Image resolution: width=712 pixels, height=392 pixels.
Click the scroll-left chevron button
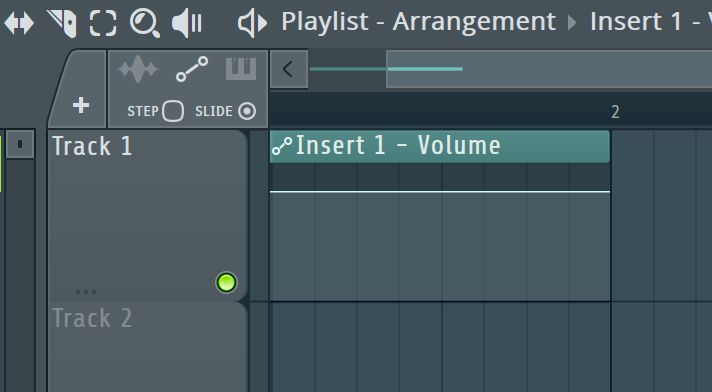(289, 69)
